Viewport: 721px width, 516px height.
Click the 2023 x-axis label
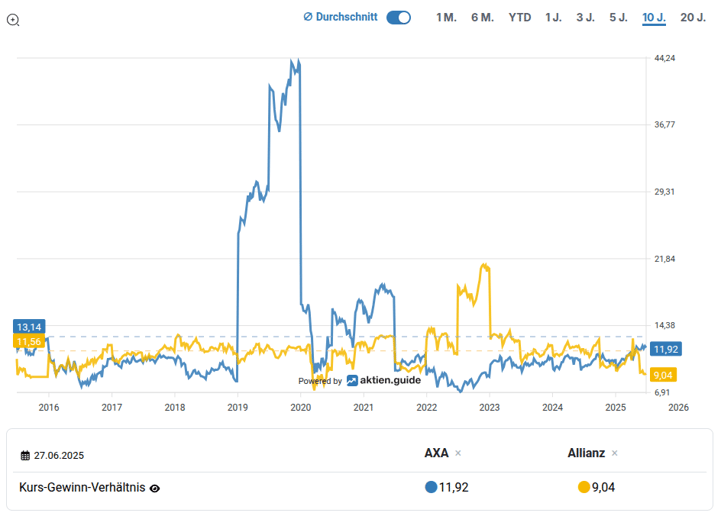coord(489,407)
